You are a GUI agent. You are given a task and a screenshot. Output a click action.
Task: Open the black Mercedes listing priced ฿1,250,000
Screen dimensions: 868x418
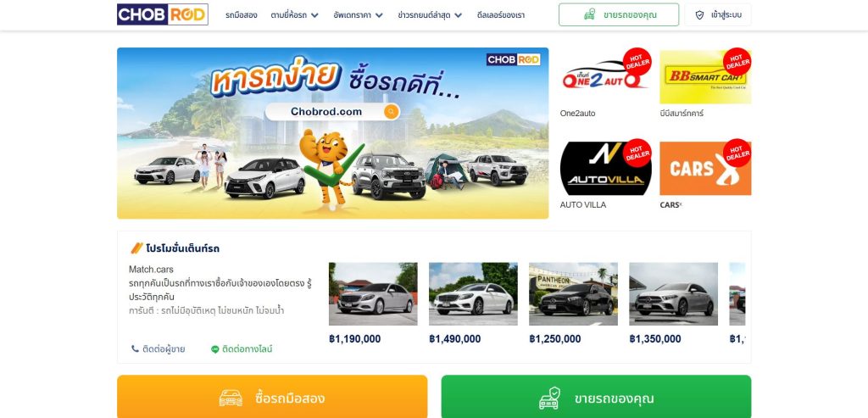pos(573,294)
